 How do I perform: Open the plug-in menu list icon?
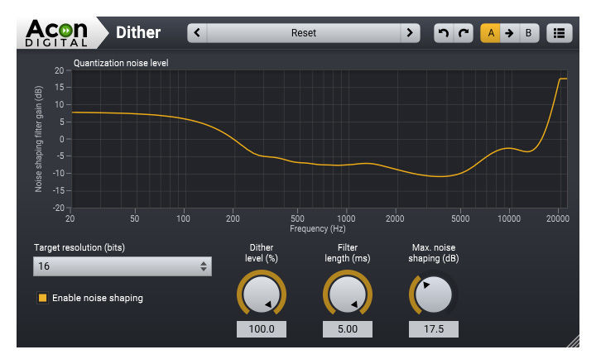click(559, 33)
